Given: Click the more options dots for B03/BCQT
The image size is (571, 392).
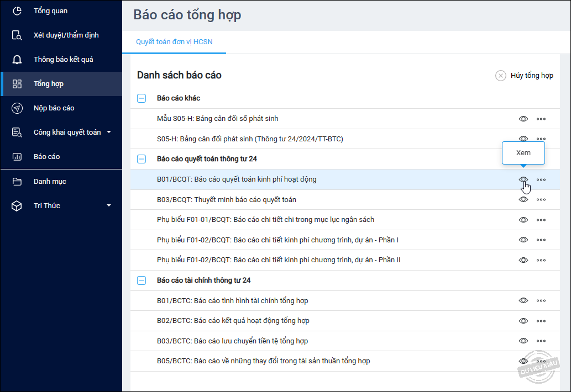Looking at the screenshot, I should click(x=541, y=199).
